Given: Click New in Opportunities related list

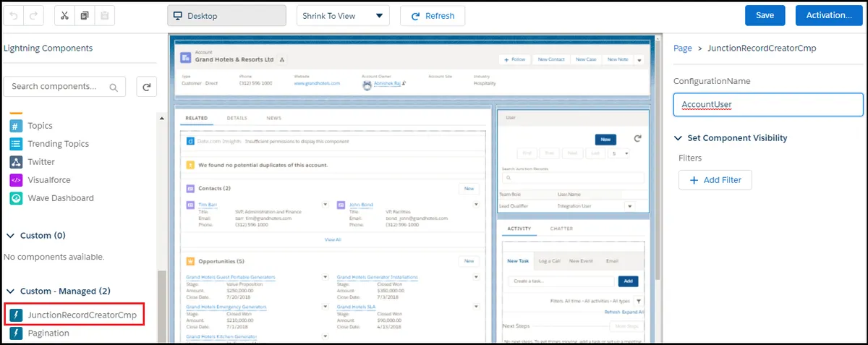Looking at the screenshot, I should pos(469,261).
